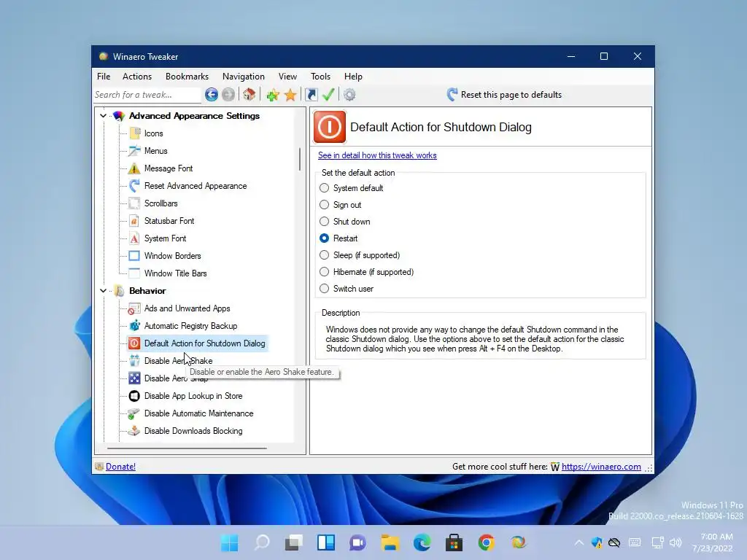Go to home page icon in toolbar
Screen dimensions: 747x560
249,95
